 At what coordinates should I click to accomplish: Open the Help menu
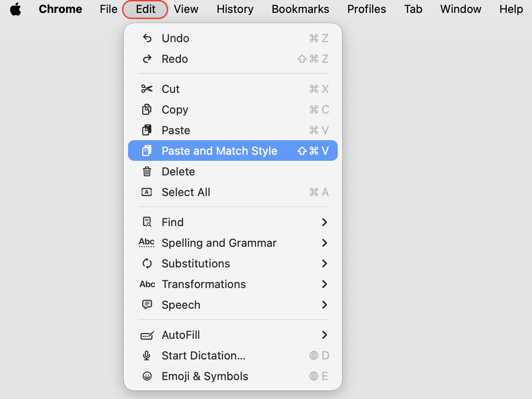(x=511, y=9)
